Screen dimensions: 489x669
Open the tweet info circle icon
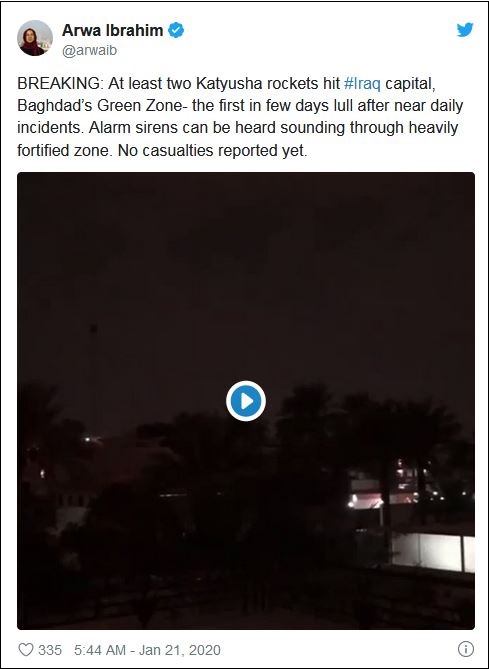click(466, 649)
